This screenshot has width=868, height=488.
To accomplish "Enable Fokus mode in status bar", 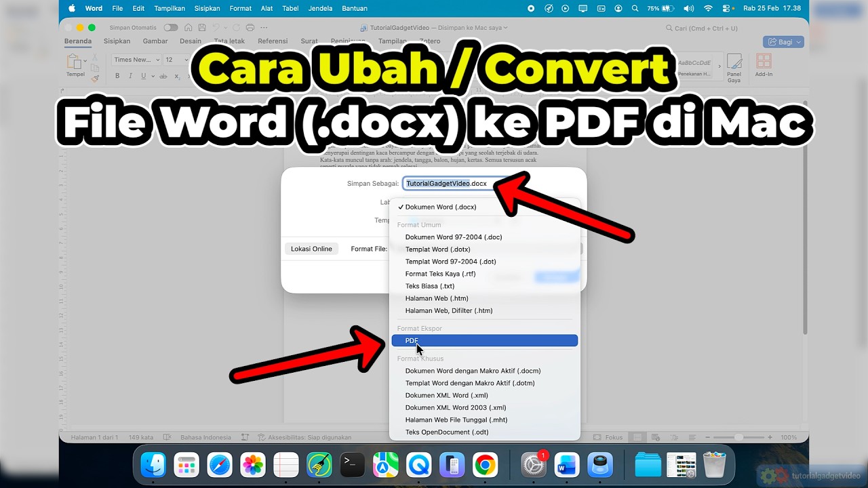I will click(608, 437).
